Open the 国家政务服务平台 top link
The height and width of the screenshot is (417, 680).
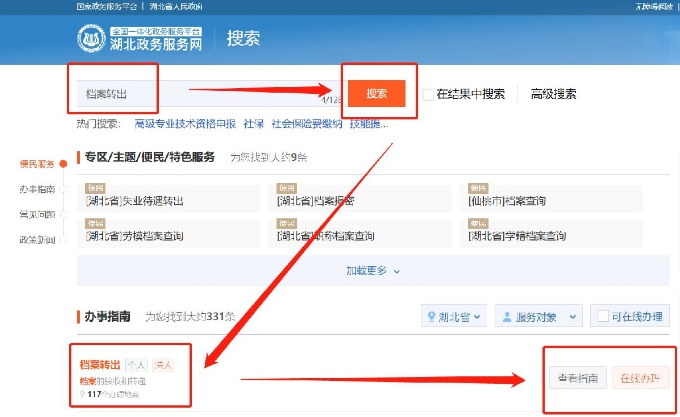coord(107,7)
